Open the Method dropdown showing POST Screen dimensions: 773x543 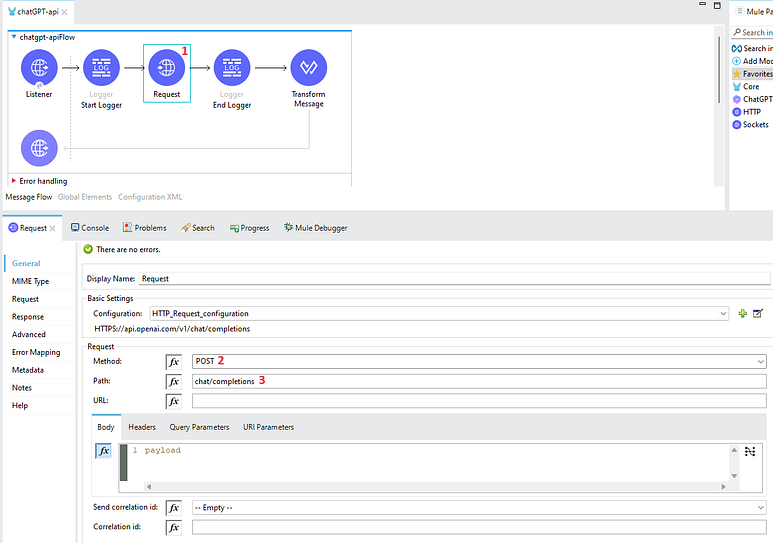coord(479,362)
